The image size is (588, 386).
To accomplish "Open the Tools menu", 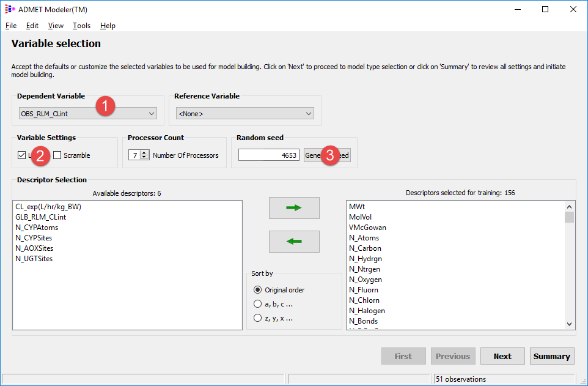I will pos(81,26).
